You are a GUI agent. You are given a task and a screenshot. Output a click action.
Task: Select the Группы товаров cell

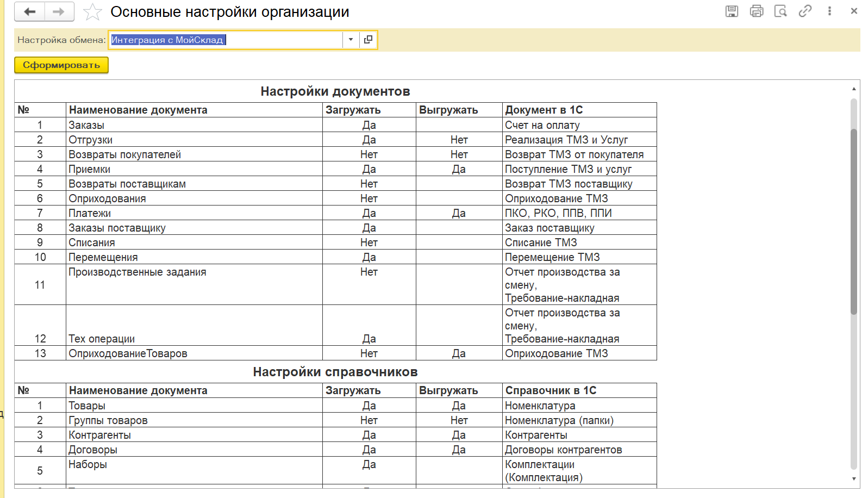(x=194, y=420)
